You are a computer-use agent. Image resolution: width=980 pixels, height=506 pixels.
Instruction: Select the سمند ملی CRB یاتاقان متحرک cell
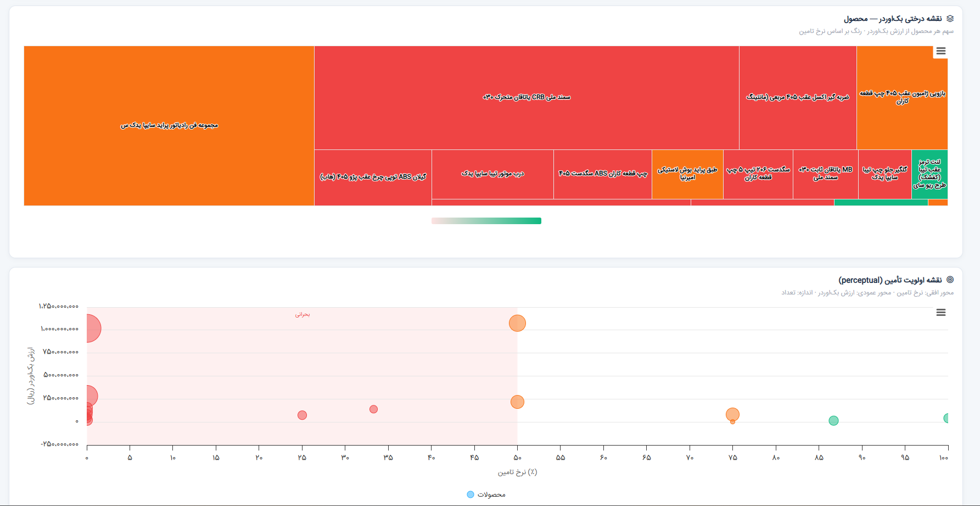pos(527,98)
